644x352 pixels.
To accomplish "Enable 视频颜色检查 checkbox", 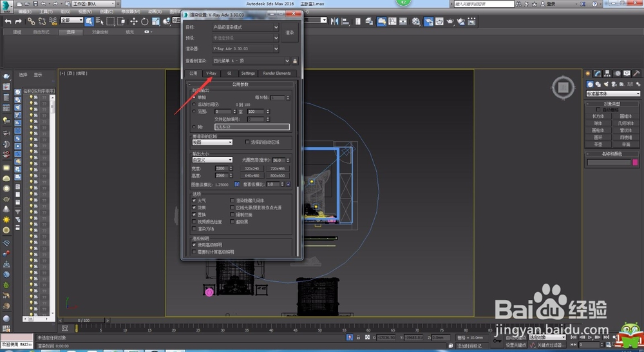I will [x=194, y=221].
